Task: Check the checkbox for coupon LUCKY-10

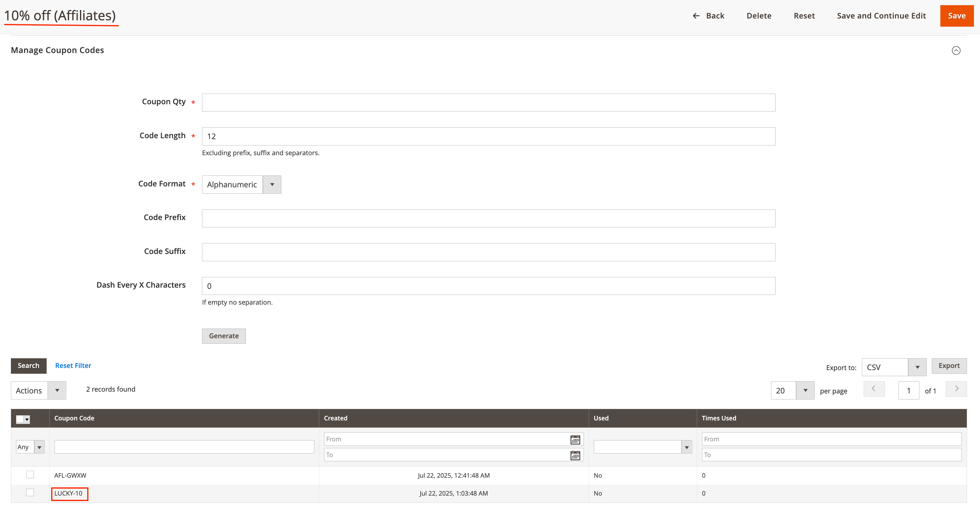Action: coord(30,492)
